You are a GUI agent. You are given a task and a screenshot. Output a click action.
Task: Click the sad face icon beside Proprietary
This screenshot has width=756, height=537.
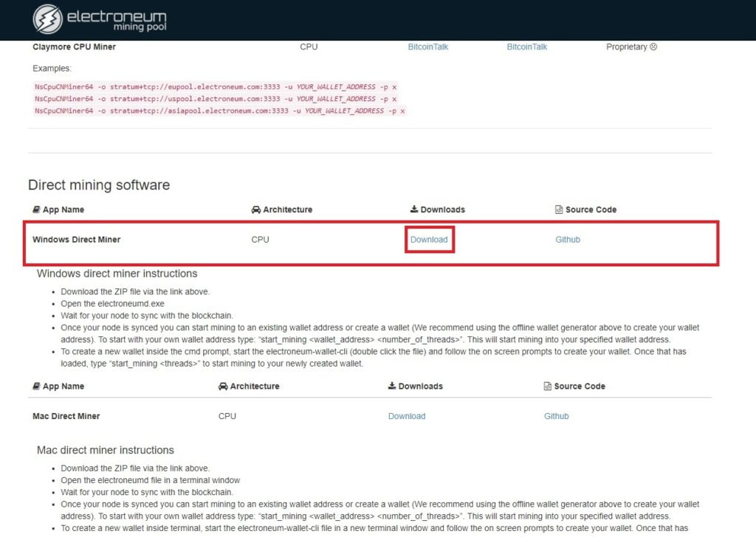[x=653, y=46]
